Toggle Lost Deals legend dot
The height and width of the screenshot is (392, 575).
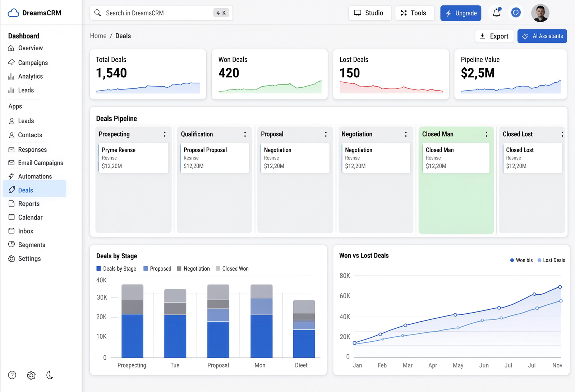539,260
